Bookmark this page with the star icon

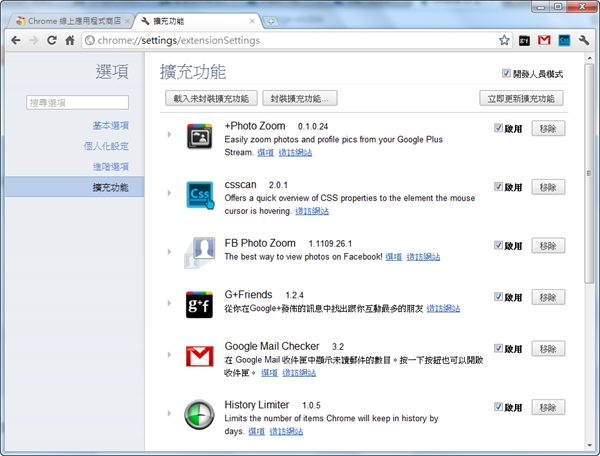point(504,40)
